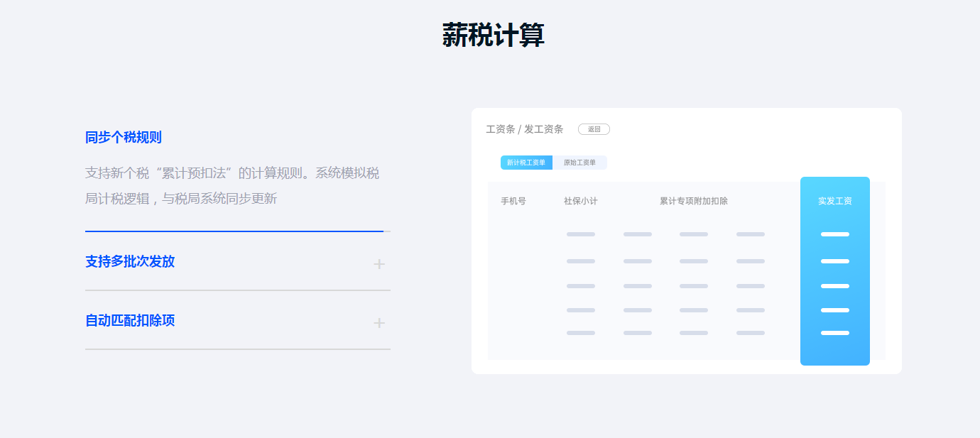Click the 社保小计 column header
Viewport: 980px width, 438px height.
pos(581,202)
